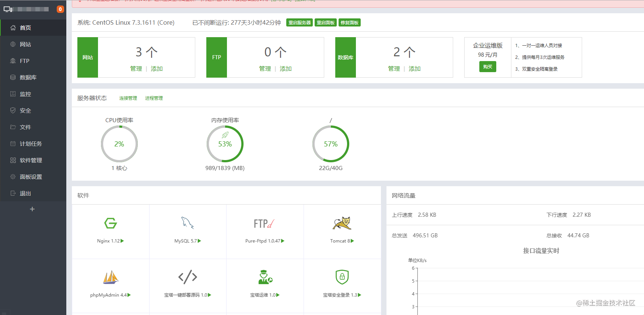Viewport: 644px width, 315px height.
Task: Click the orange notification badge
Action: (x=60, y=9)
